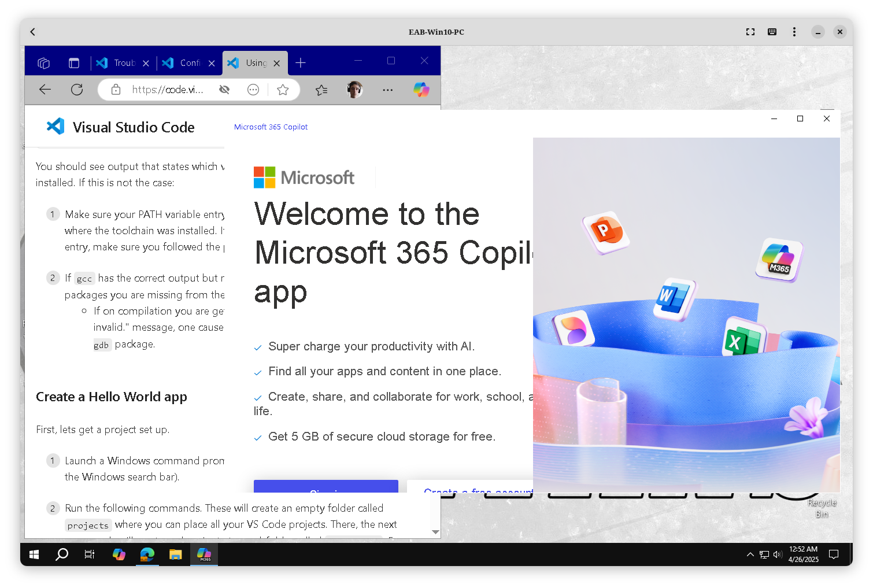Toggle fullscreen for the EAB-Win10-PC viewer
Image resolution: width=873 pixels, height=588 pixels.
tap(750, 32)
